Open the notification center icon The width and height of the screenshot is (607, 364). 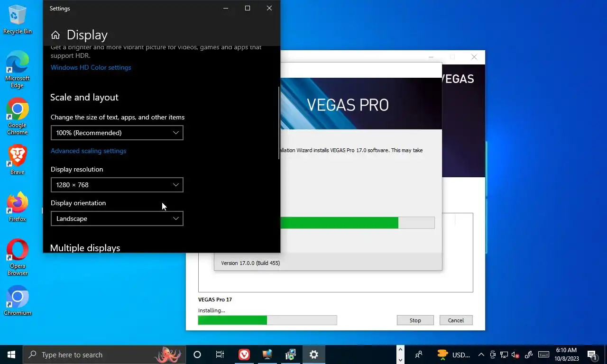(592, 355)
